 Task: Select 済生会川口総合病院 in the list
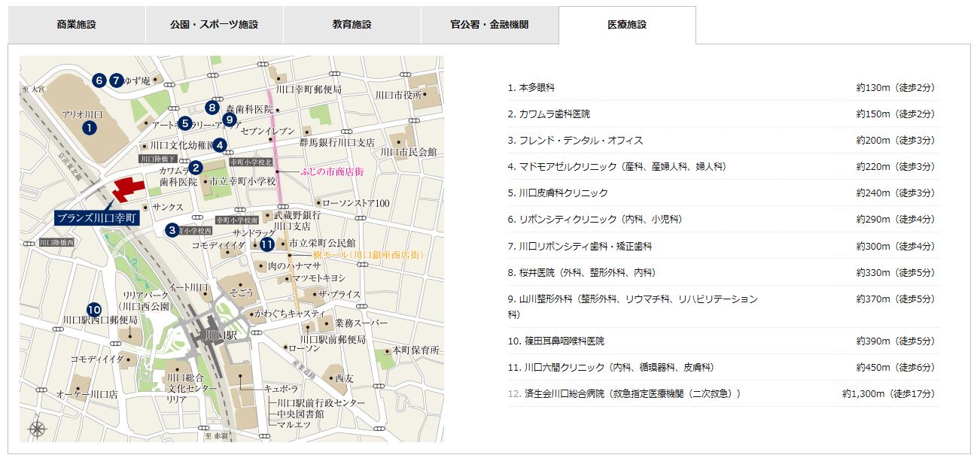click(632, 393)
